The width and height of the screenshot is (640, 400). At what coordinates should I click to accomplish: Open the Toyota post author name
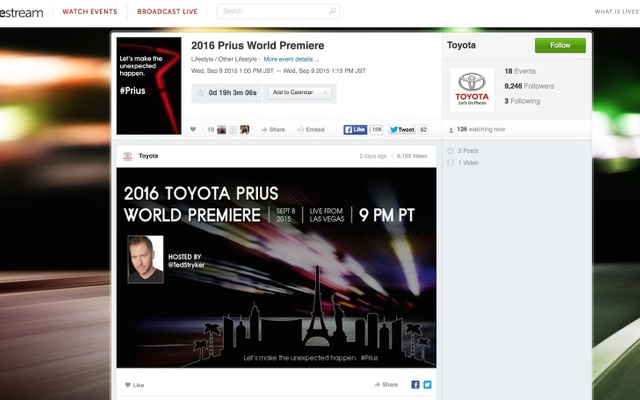pos(148,156)
